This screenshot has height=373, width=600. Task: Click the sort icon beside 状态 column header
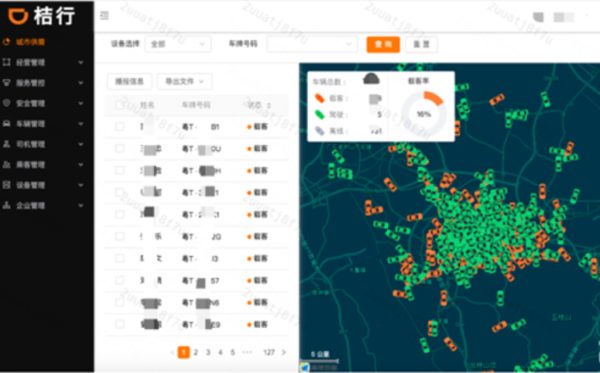[269, 105]
